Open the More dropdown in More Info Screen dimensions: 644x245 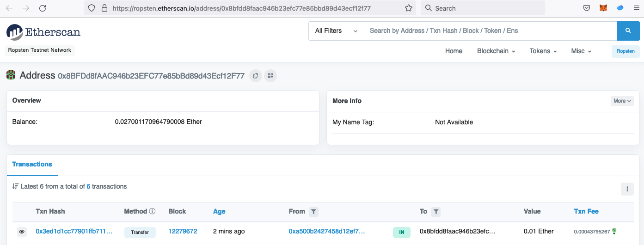[x=622, y=101]
